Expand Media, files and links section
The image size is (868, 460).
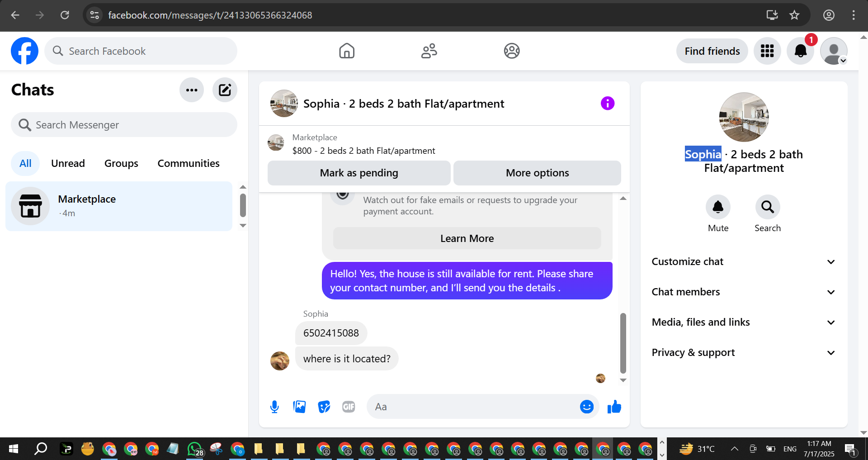point(744,322)
